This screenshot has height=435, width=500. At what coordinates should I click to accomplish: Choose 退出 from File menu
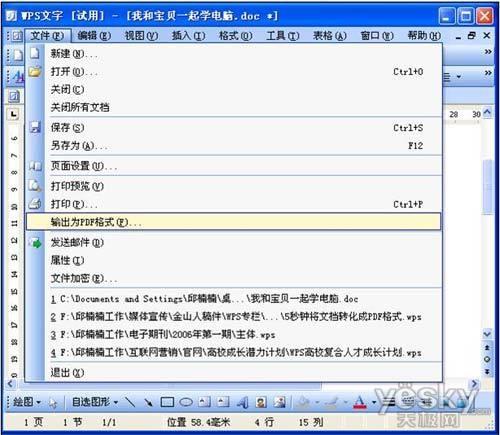coord(234,372)
